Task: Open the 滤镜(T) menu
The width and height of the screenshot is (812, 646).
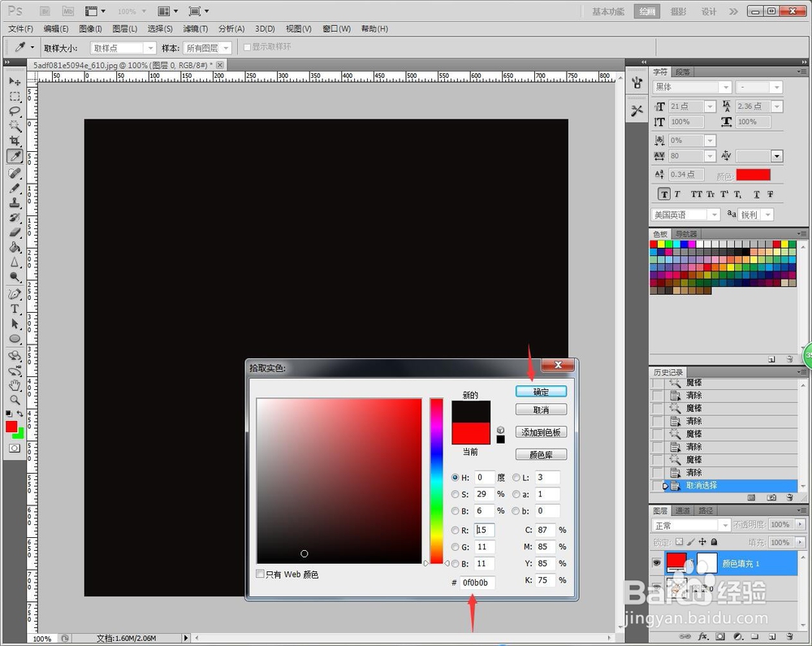Action: 195,29
